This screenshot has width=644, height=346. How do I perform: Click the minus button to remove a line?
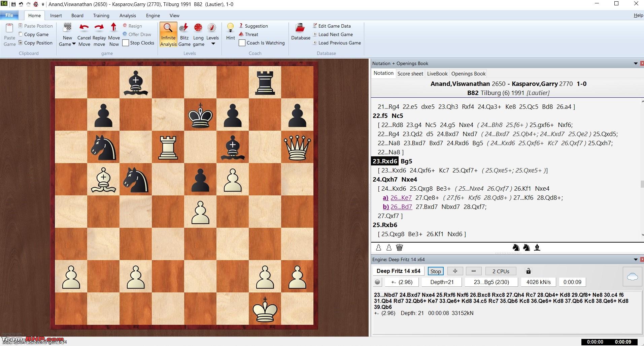pyautogui.click(x=474, y=271)
